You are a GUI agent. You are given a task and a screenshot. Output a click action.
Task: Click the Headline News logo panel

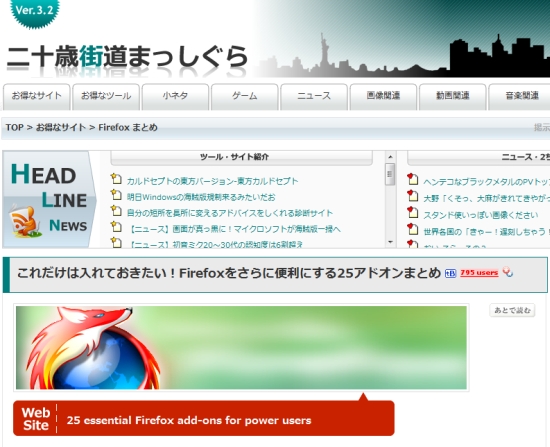[x=49, y=199]
